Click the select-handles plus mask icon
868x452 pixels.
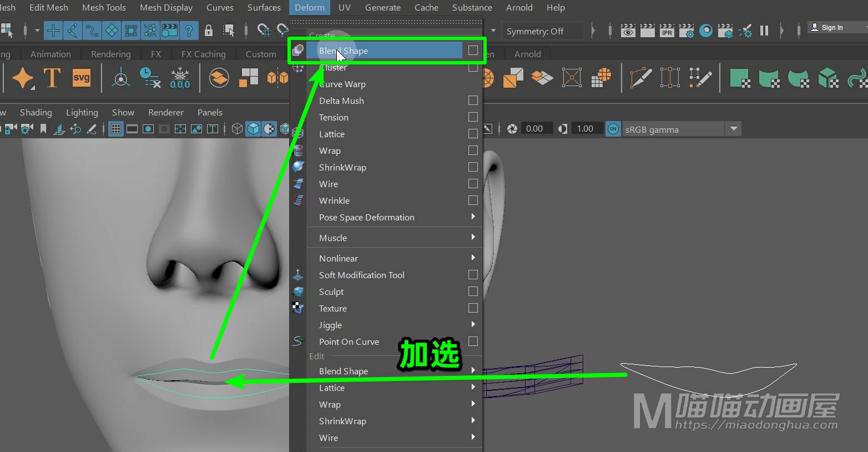point(53,31)
